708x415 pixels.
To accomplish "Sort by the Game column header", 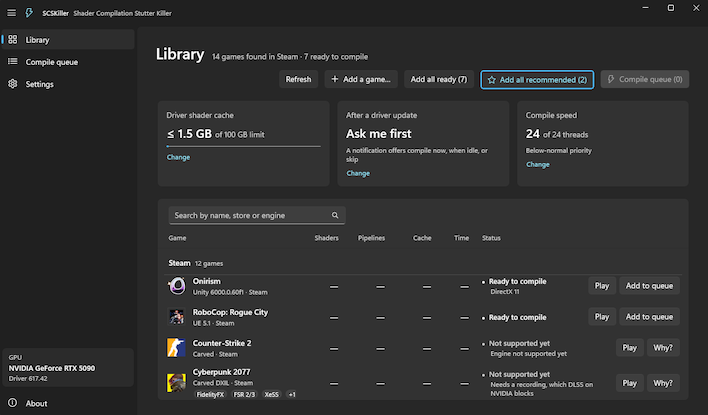I will pos(177,238).
